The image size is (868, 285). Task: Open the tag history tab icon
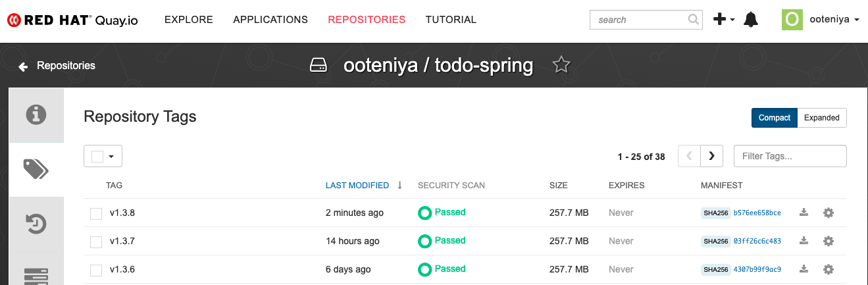pyautogui.click(x=36, y=224)
